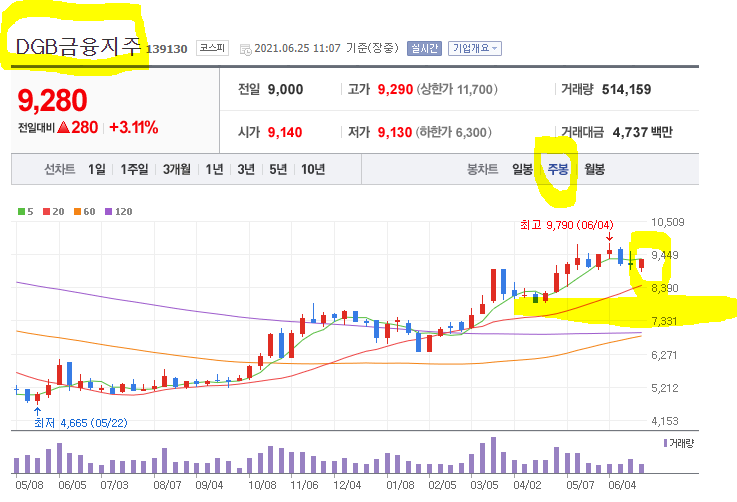Click the purple 120-period moving average swatch

[x=108, y=212]
